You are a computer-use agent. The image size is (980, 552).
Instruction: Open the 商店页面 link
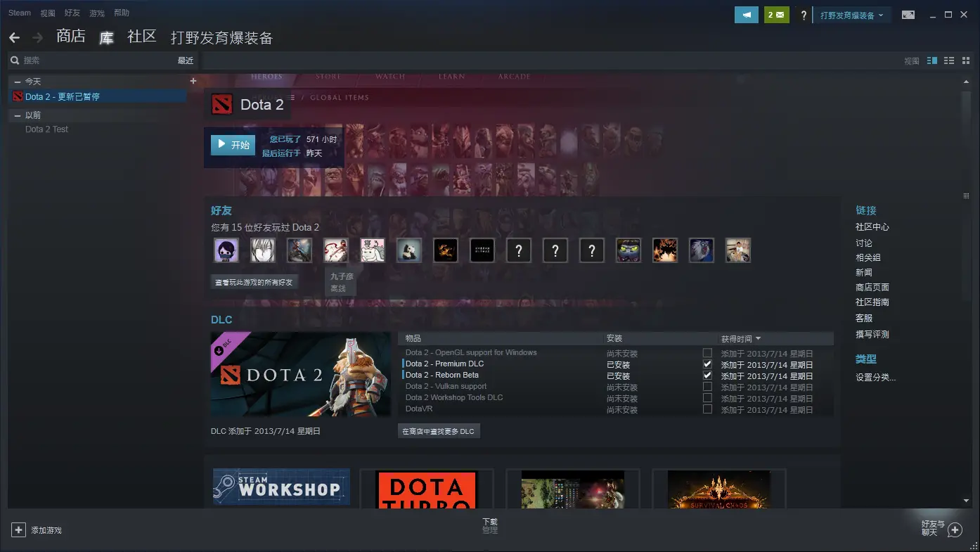872,287
